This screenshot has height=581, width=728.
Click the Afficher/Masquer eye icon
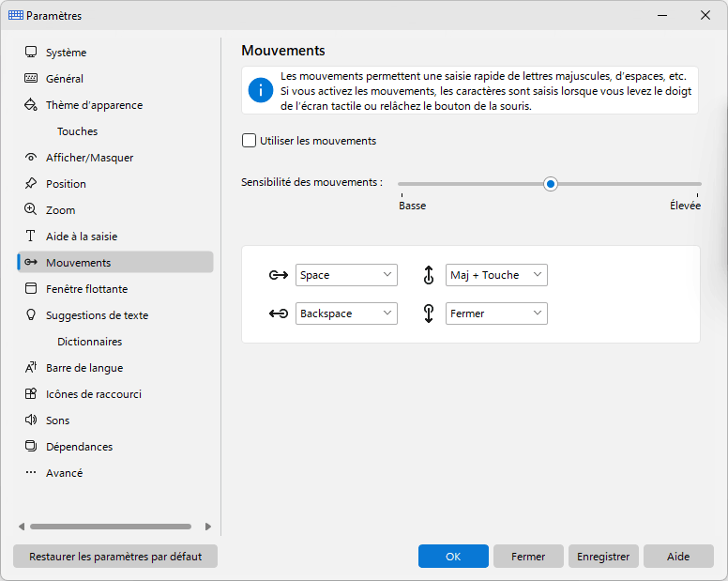click(31, 157)
